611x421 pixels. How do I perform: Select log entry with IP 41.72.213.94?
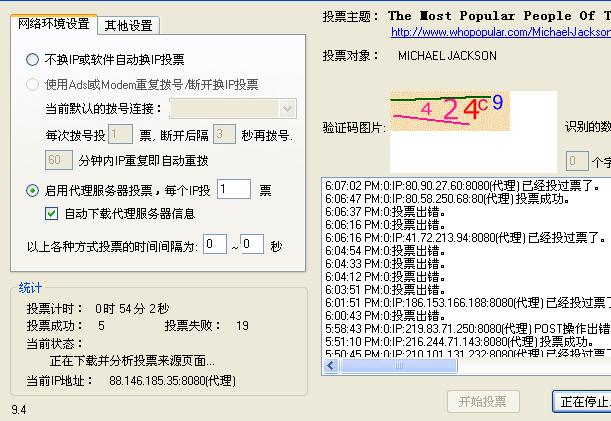click(466, 237)
